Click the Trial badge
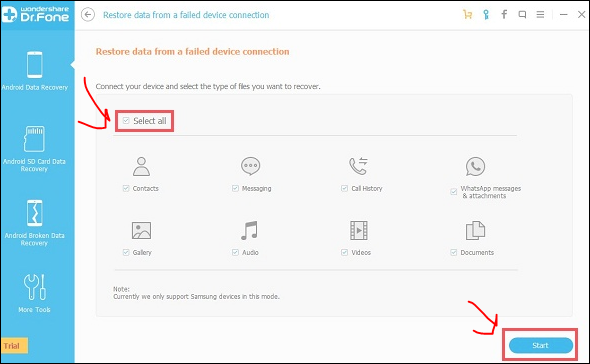The height and width of the screenshot is (364, 590). [14, 346]
